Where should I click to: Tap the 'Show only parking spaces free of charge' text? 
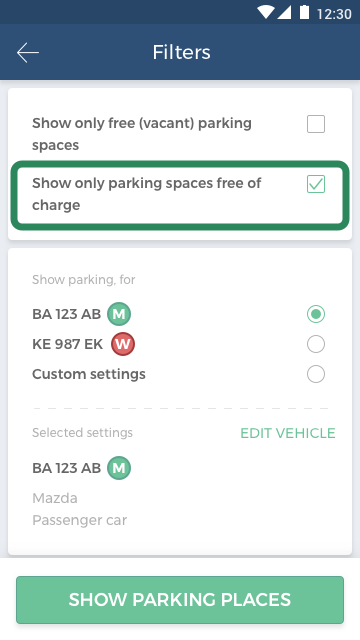coord(147,194)
